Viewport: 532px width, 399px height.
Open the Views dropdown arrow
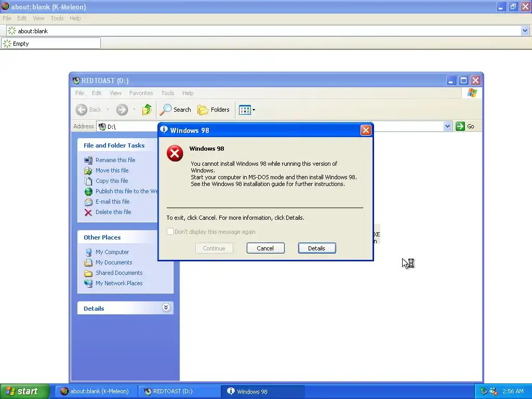point(254,110)
